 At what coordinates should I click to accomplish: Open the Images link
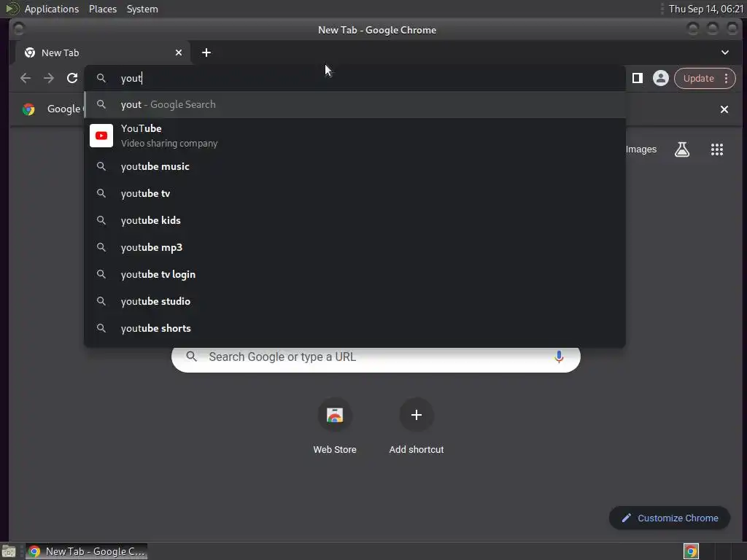(x=641, y=149)
